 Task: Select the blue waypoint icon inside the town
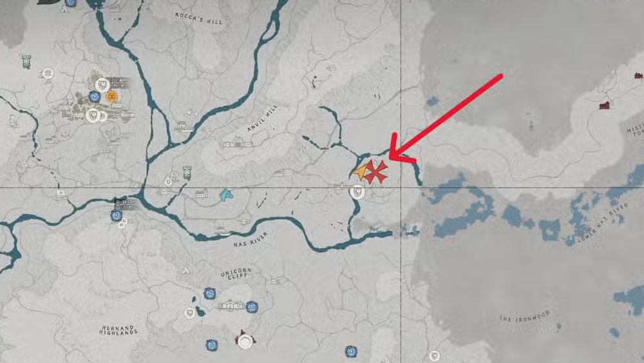pos(95,97)
